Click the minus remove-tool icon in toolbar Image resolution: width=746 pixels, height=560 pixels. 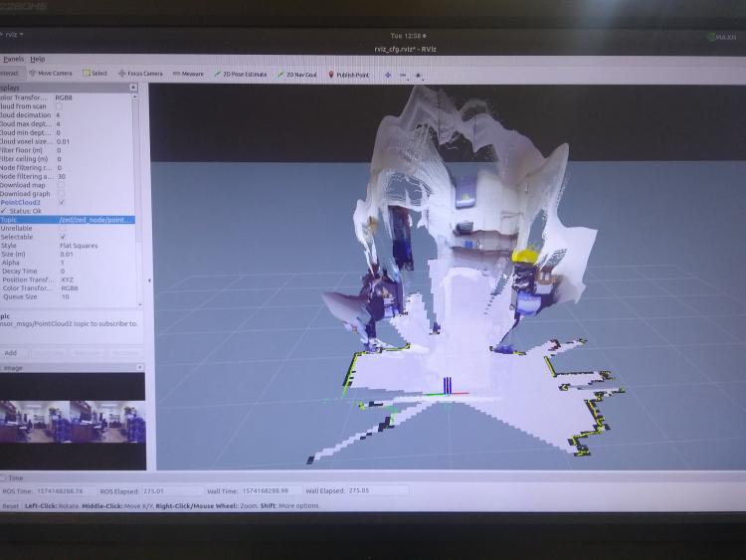[x=402, y=75]
